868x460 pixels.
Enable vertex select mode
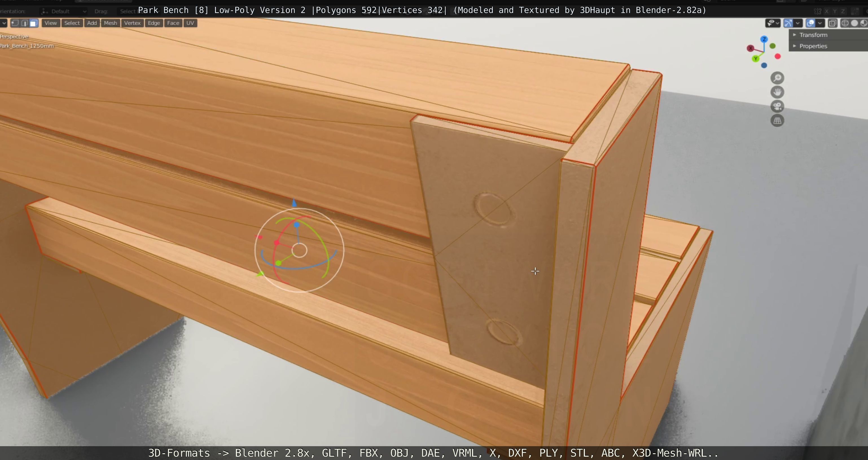click(x=15, y=23)
